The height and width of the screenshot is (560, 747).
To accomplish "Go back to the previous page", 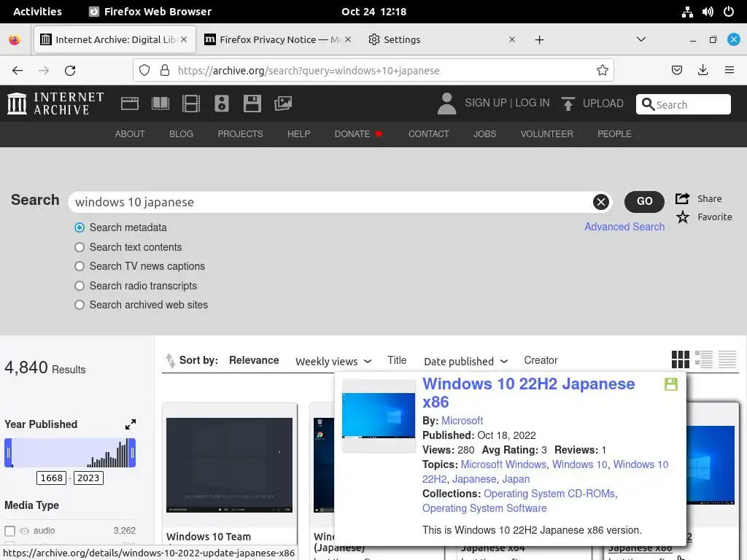I will point(18,71).
